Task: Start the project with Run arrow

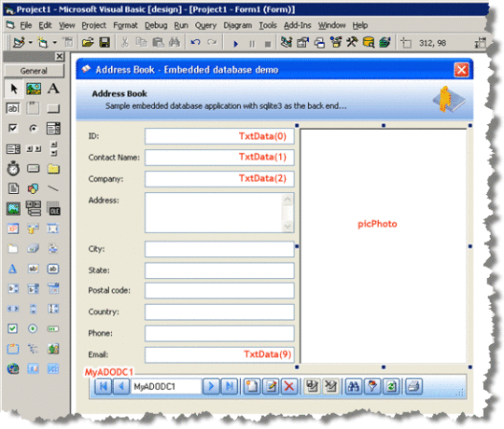Action: [235, 43]
